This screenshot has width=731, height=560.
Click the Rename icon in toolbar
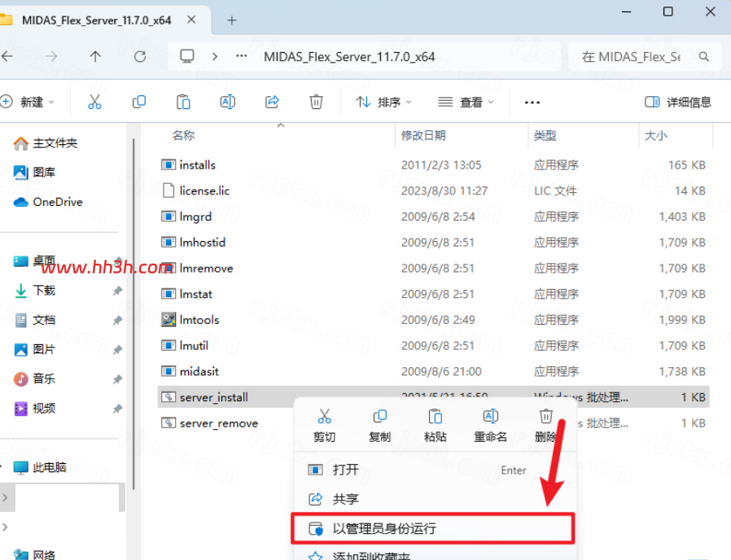click(227, 102)
